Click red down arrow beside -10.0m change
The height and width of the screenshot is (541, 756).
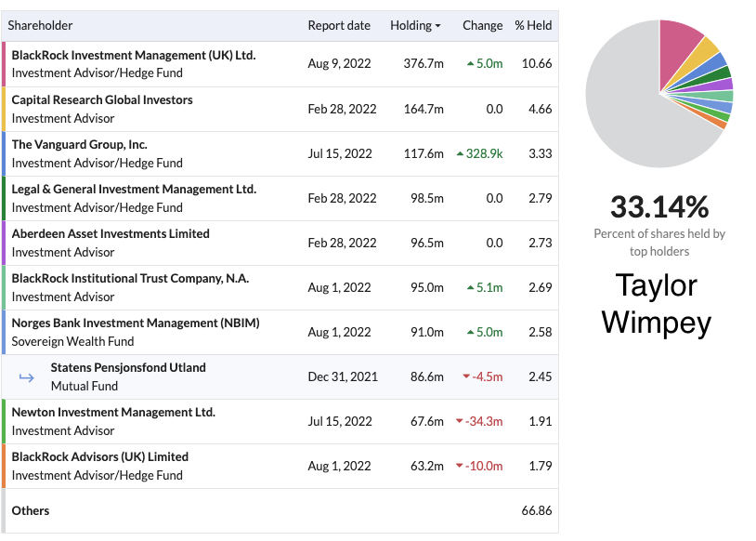click(460, 466)
